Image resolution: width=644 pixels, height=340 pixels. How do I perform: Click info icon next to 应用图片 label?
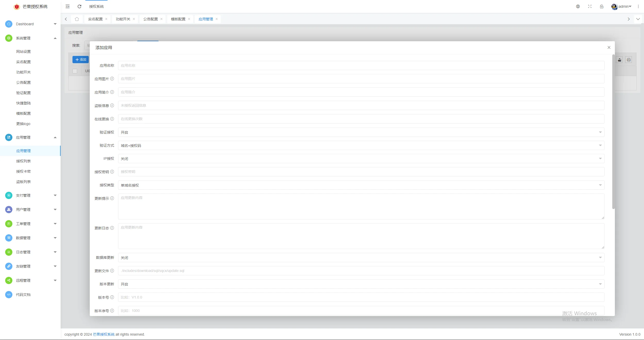pyautogui.click(x=112, y=79)
